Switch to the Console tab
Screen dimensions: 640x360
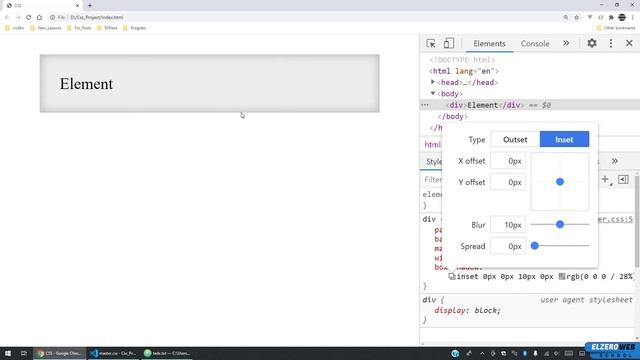click(x=535, y=44)
